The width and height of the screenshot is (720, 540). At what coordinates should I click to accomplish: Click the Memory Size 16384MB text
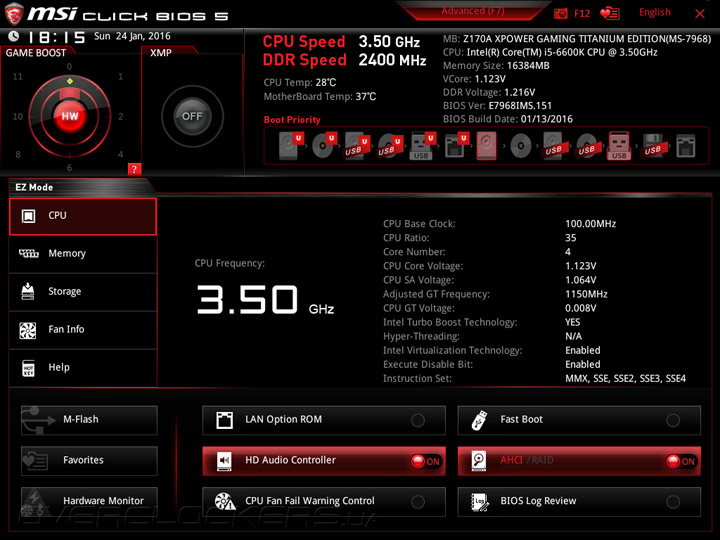click(x=496, y=66)
